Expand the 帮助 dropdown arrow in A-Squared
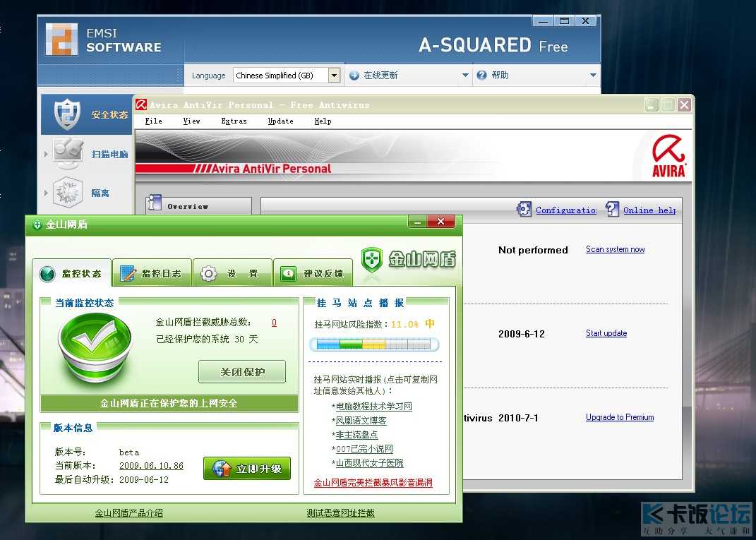Viewport: 756px width, 540px height. [593, 76]
